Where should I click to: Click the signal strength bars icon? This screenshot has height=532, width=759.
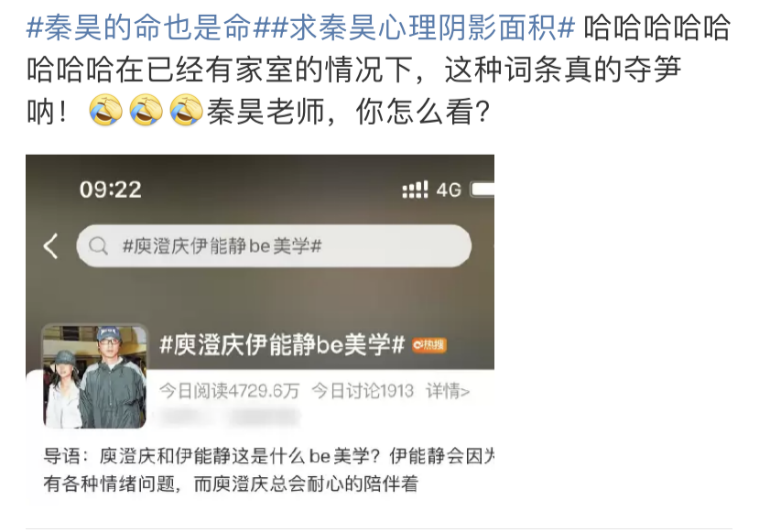click(416, 190)
